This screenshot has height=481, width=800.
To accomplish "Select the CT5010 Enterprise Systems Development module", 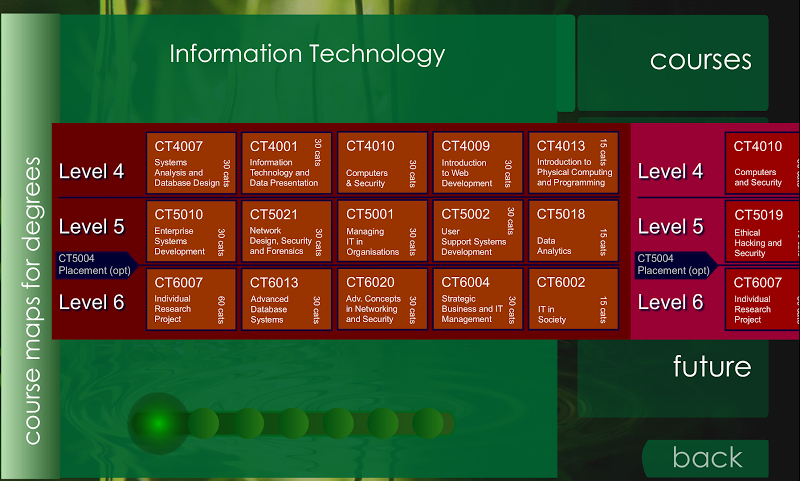I will click(191, 232).
